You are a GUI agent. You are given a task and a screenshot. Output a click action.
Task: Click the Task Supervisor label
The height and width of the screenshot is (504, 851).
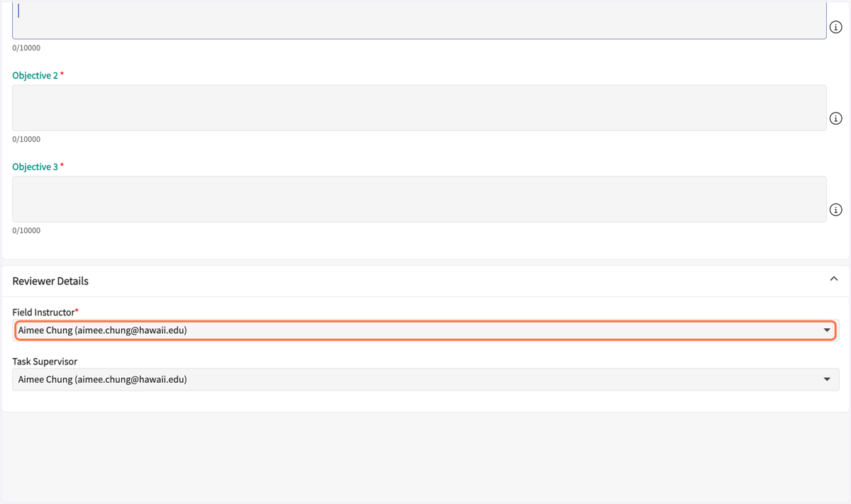point(45,362)
